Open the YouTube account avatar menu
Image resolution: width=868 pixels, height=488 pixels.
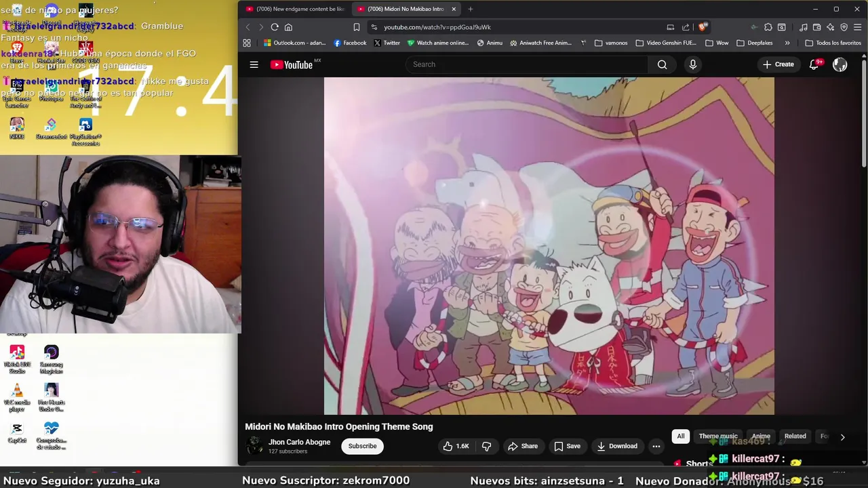pyautogui.click(x=840, y=64)
